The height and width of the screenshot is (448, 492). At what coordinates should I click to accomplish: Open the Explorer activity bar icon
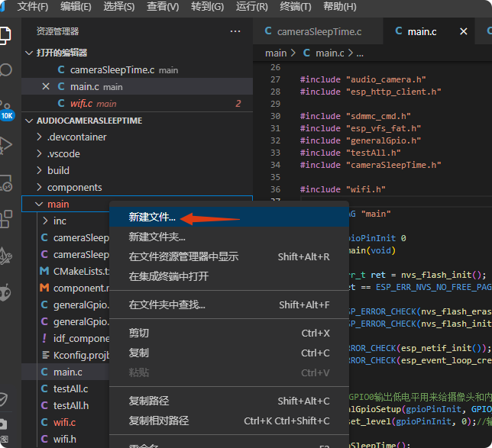(5, 35)
